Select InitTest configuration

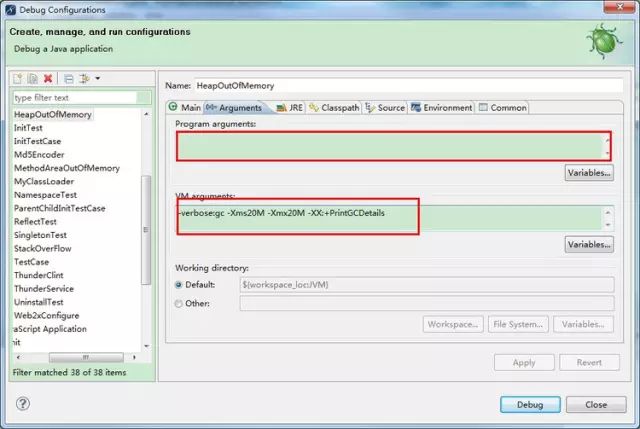(x=28, y=128)
